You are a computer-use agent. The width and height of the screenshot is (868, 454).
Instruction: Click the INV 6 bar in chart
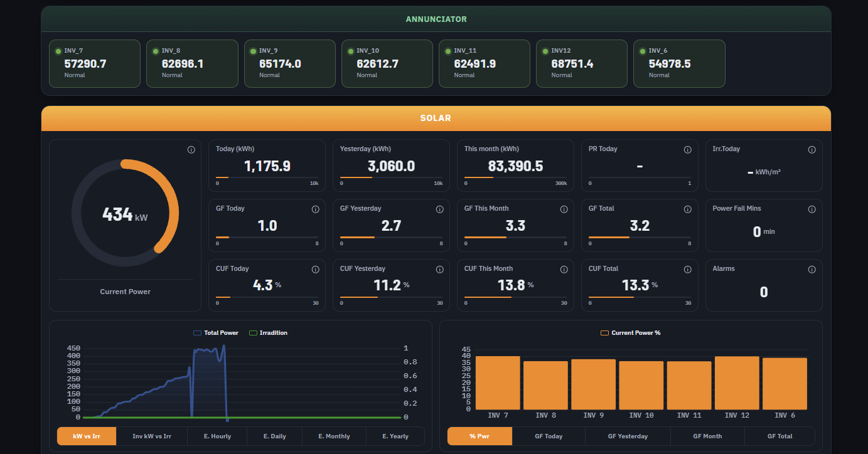click(x=785, y=384)
